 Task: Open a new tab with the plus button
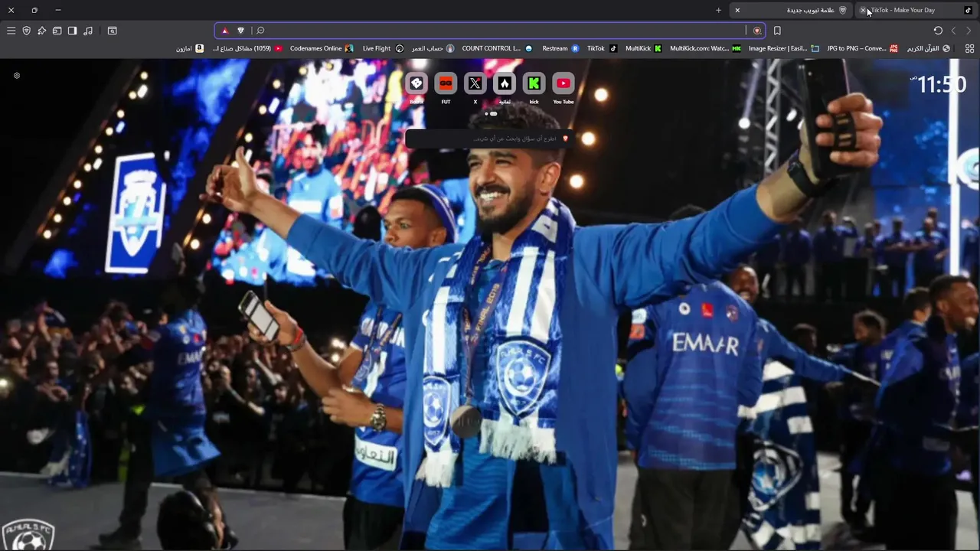point(718,10)
